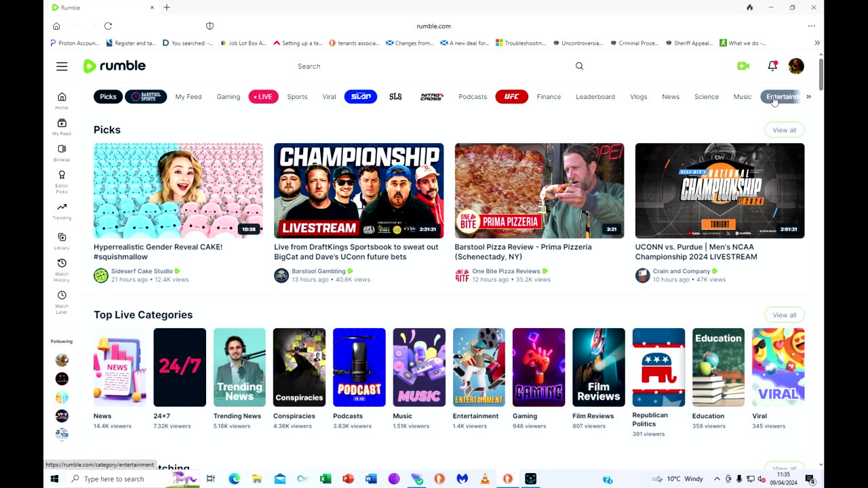Open the Conspiracies live category card
Viewport: 868px width, 488px height.
(x=299, y=367)
